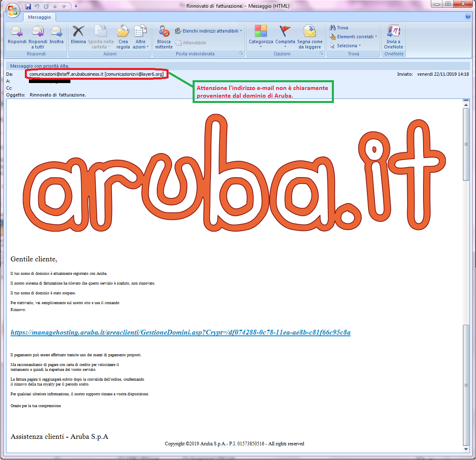The height and width of the screenshot is (460, 476).
Task: Save the message using the floppy icon
Action: click(28, 6)
